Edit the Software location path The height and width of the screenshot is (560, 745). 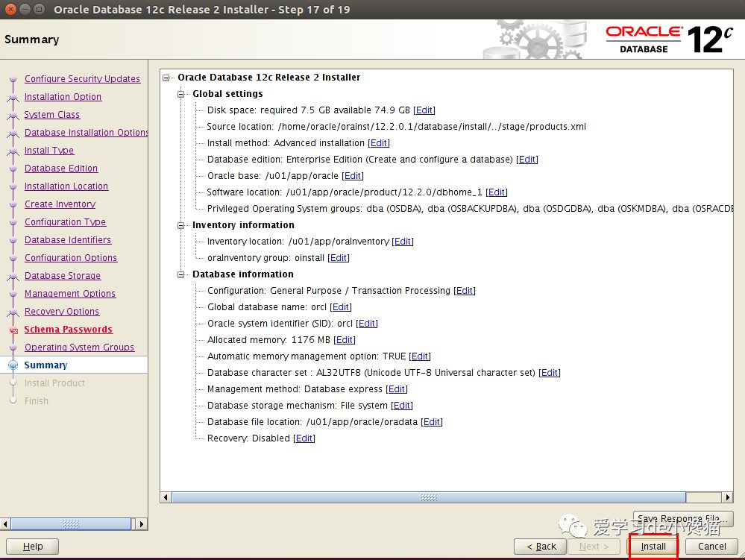[497, 192]
